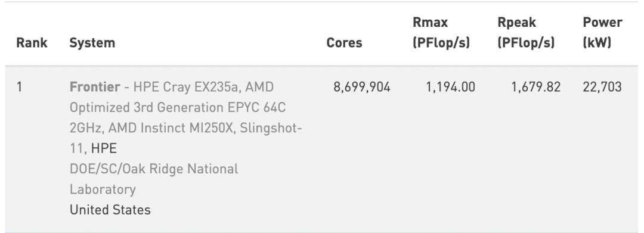Click the Slingshot- text in the description
The image size is (644, 233).
pos(271,128)
